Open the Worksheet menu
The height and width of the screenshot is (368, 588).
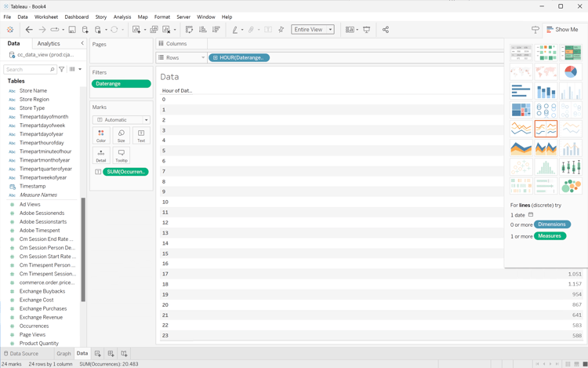tap(46, 17)
